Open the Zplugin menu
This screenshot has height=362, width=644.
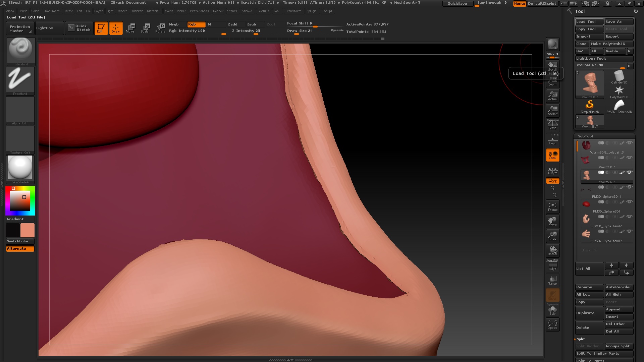click(x=311, y=11)
